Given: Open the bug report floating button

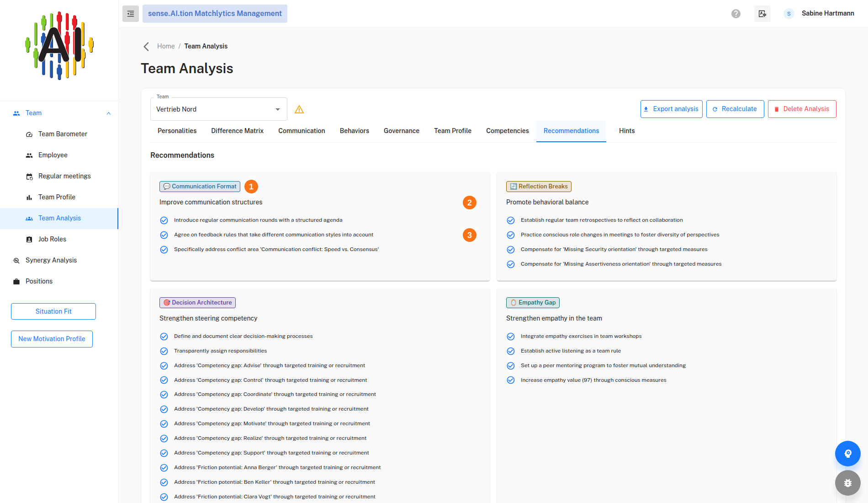Looking at the screenshot, I should point(848,483).
